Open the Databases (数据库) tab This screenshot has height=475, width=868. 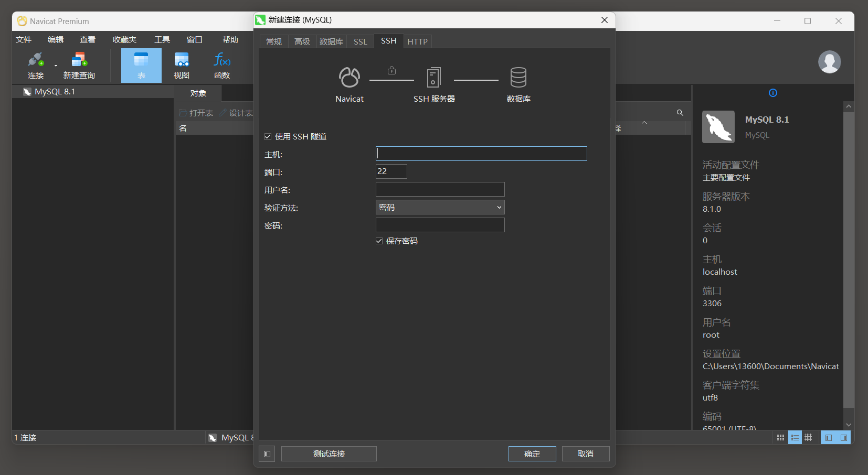pyautogui.click(x=331, y=41)
